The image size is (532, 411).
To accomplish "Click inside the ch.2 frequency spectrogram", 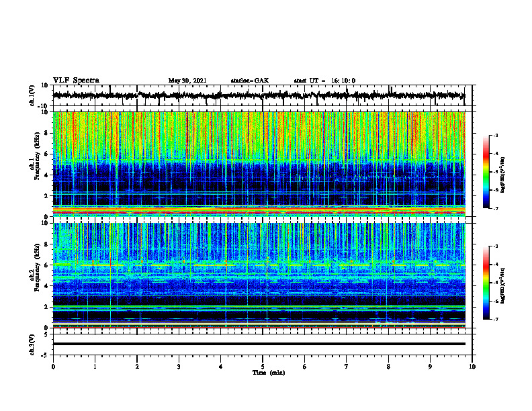I will 259,275.
